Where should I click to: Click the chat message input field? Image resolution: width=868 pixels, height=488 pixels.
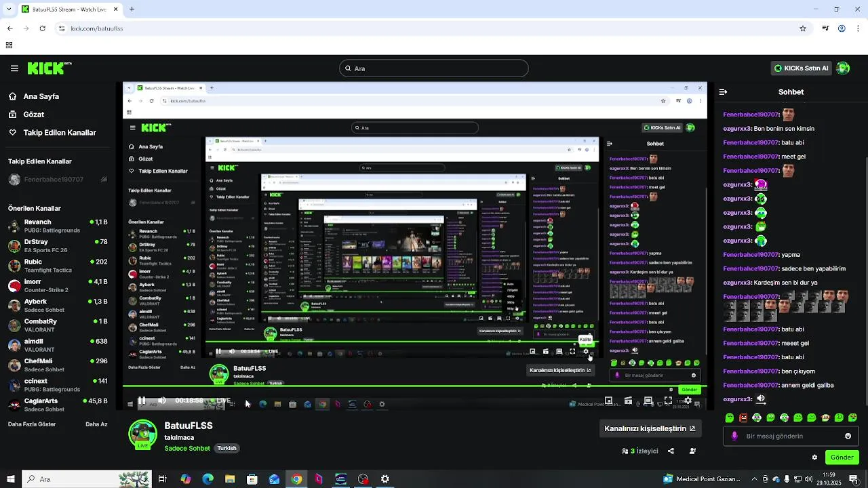click(791, 436)
